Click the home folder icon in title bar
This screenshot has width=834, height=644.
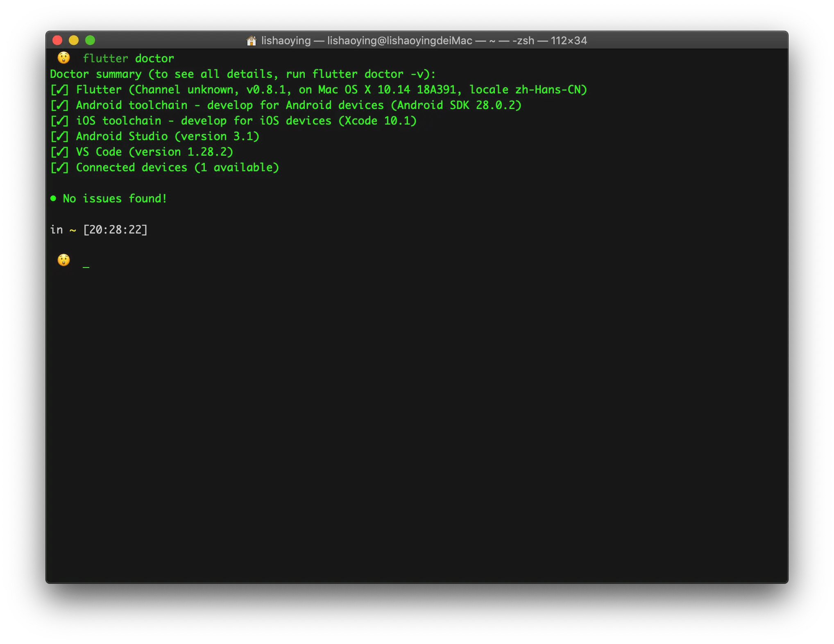(x=251, y=41)
